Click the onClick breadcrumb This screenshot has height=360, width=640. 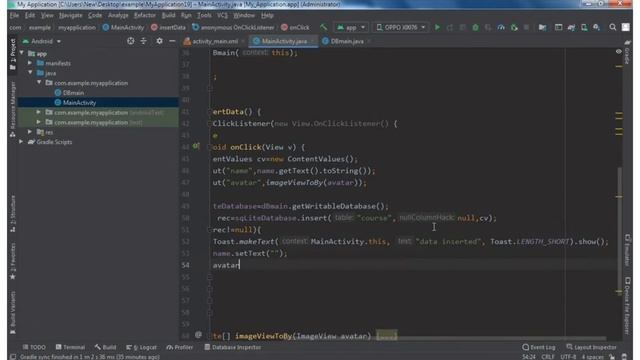click(x=296, y=27)
